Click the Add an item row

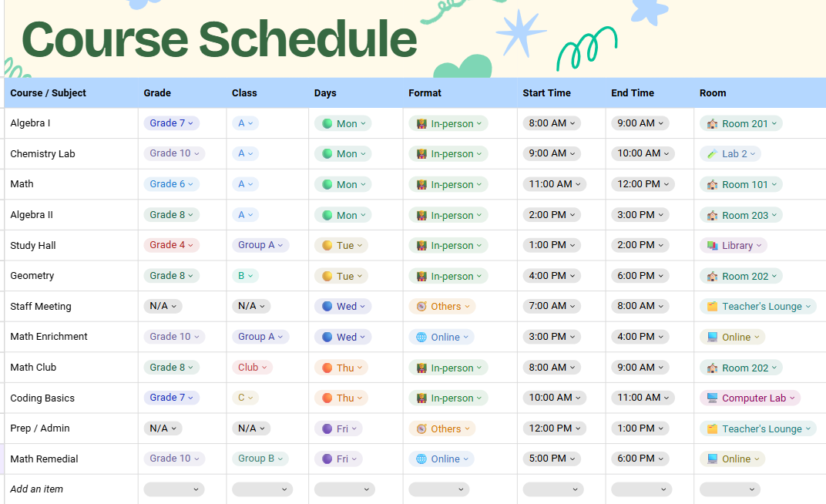tap(35, 489)
